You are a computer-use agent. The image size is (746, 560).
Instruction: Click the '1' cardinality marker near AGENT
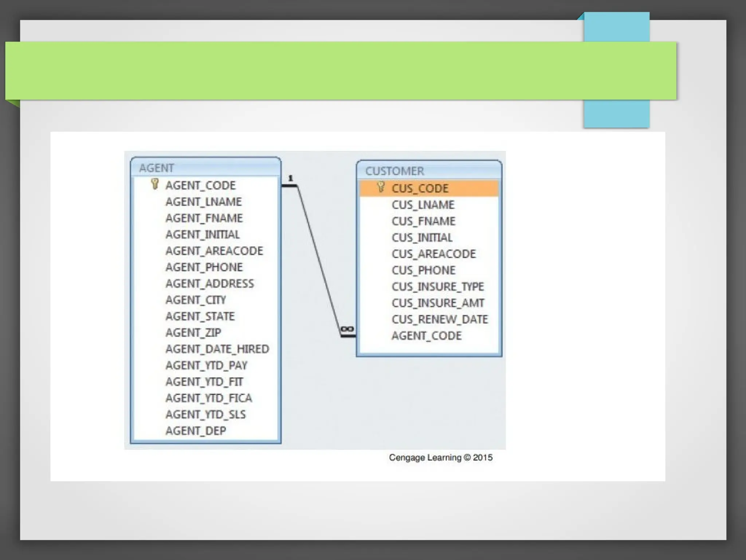(290, 178)
